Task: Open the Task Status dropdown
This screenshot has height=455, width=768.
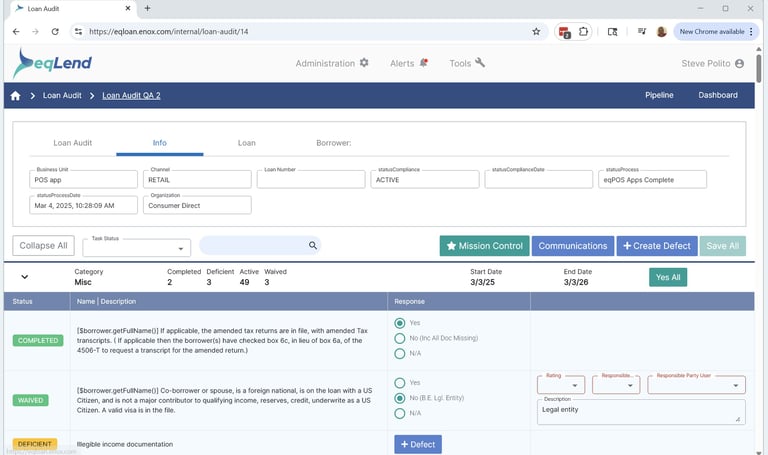Action: [x=137, y=248]
